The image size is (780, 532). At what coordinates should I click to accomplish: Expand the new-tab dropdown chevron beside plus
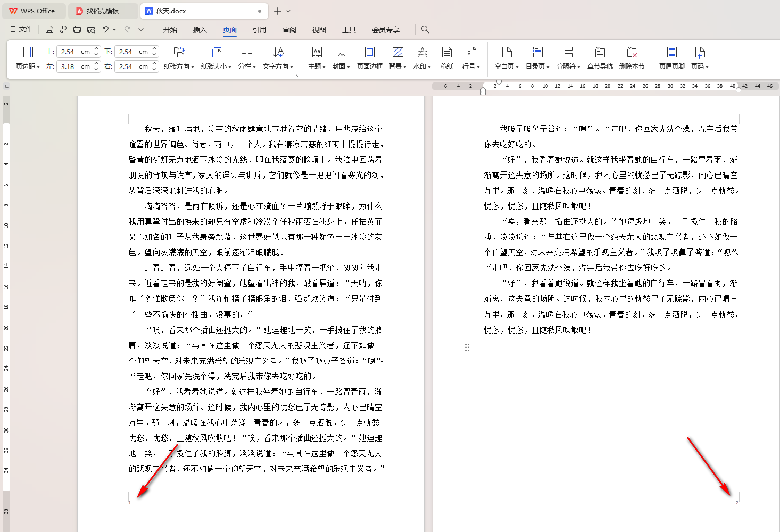click(288, 11)
